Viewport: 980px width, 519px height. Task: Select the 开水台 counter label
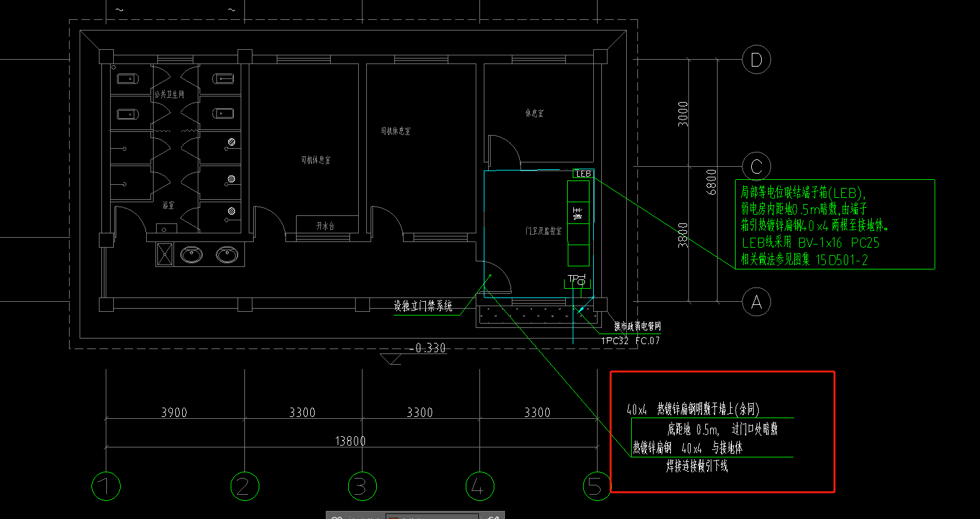[x=325, y=226]
